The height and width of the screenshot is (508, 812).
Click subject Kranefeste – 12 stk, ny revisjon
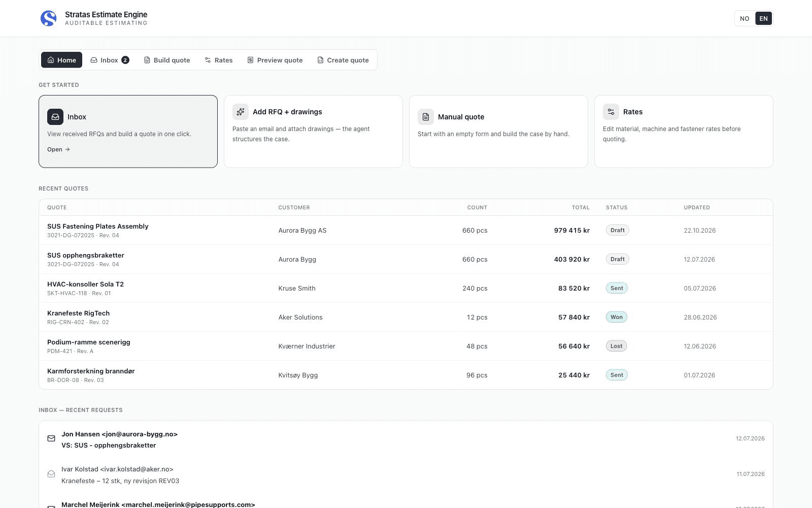click(120, 481)
